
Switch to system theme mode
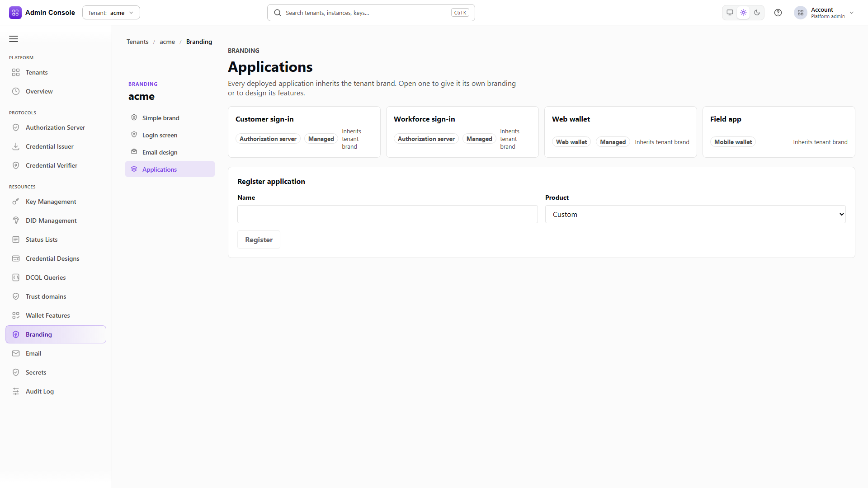tap(730, 13)
